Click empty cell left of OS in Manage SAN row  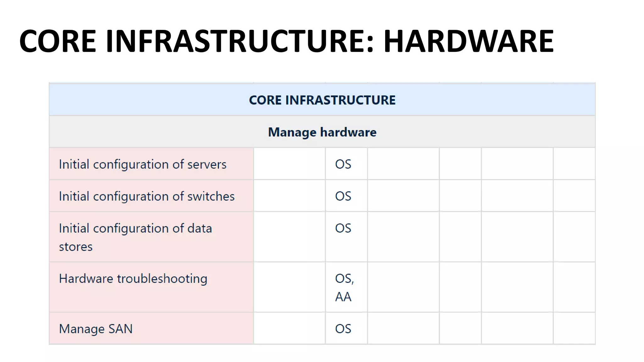click(289, 328)
